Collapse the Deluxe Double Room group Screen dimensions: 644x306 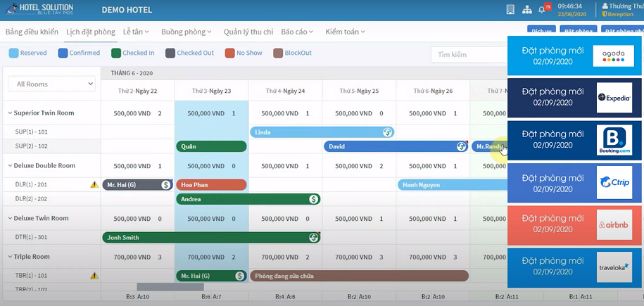point(10,166)
